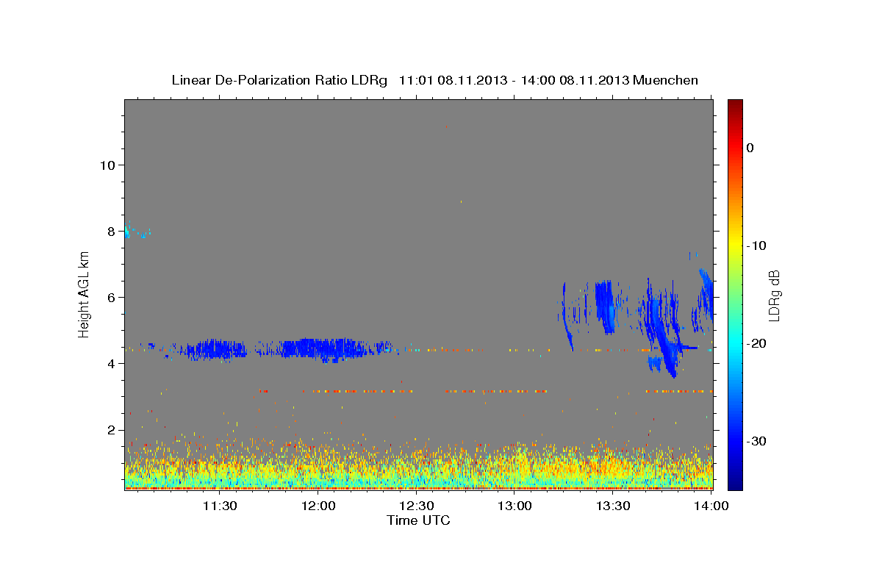
Task: Click the height tick label 6
Action: tap(110, 297)
